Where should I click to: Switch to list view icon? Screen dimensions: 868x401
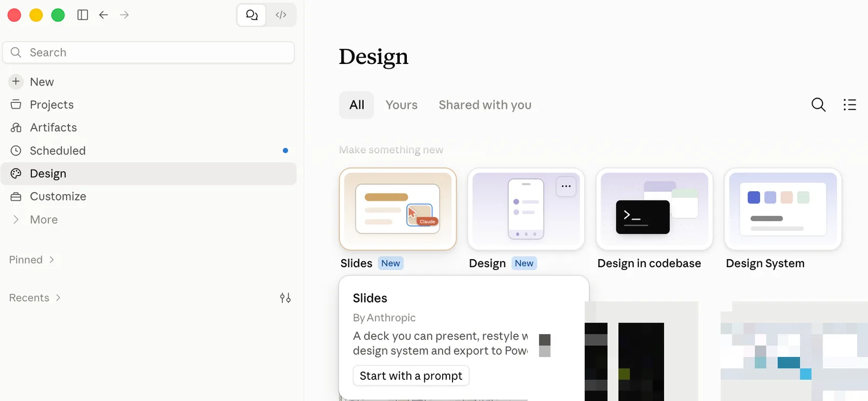pos(850,105)
